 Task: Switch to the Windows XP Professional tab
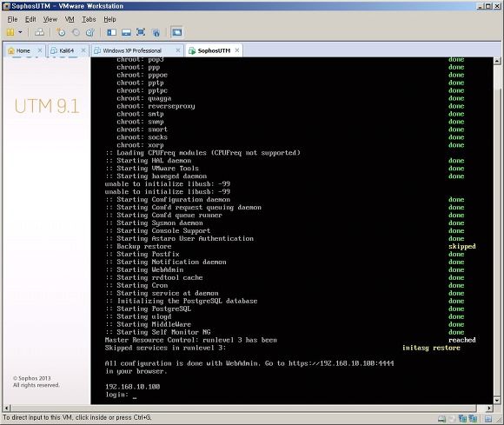pos(132,50)
